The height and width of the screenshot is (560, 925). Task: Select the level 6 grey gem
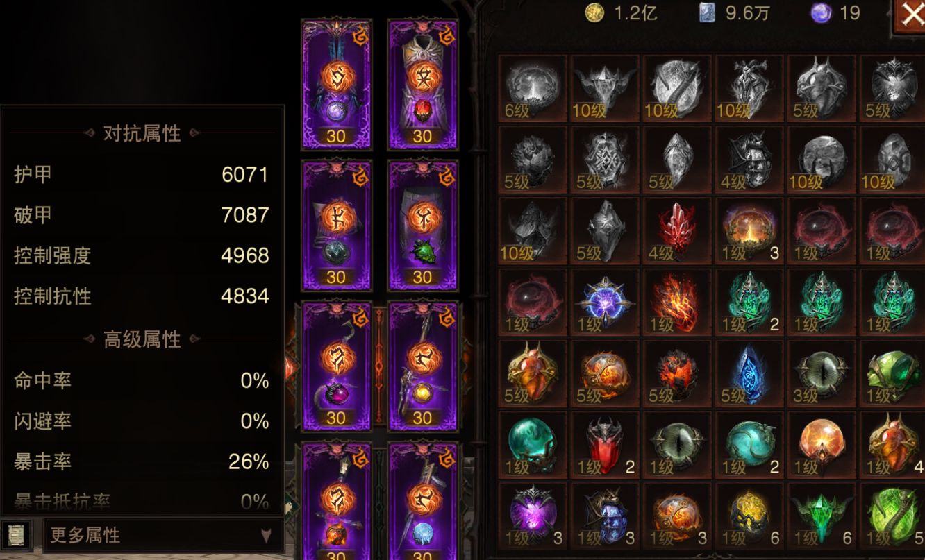point(533,89)
